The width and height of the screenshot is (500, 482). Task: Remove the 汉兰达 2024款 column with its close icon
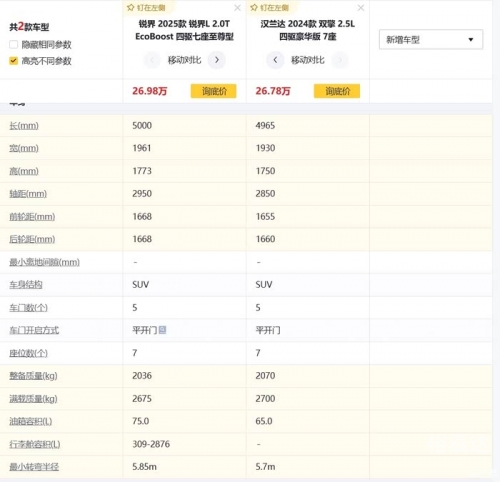pos(361,8)
